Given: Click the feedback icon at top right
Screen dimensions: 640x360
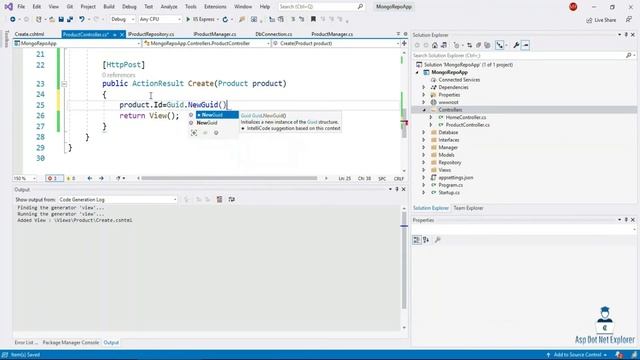Looking at the screenshot, I should (x=629, y=20).
